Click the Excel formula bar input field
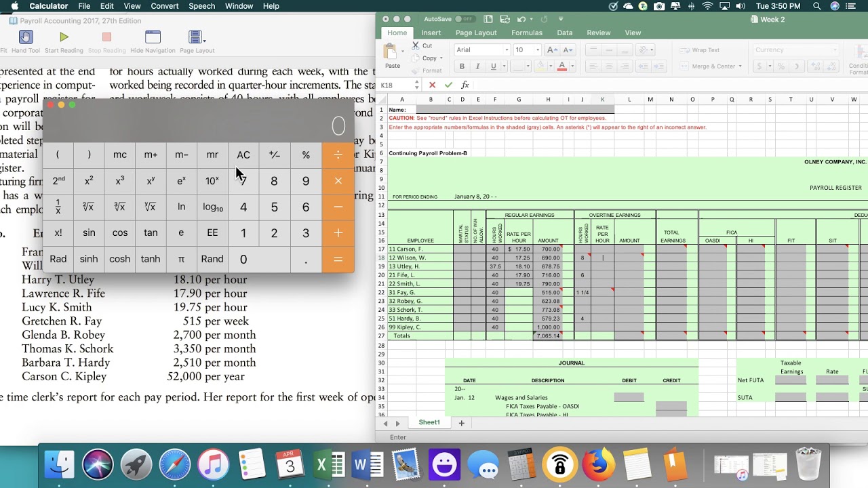Image resolution: width=868 pixels, height=488 pixels. pos(669,85)
